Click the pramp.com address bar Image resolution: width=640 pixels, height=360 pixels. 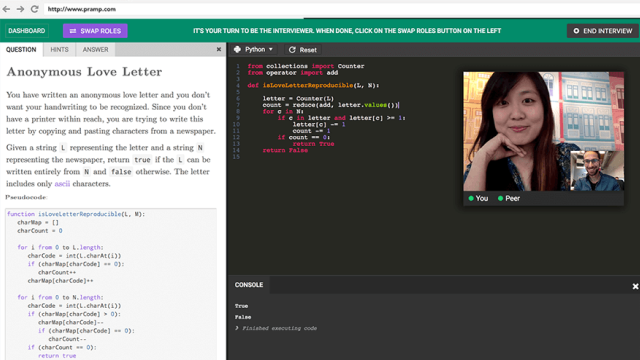[341, 9]
